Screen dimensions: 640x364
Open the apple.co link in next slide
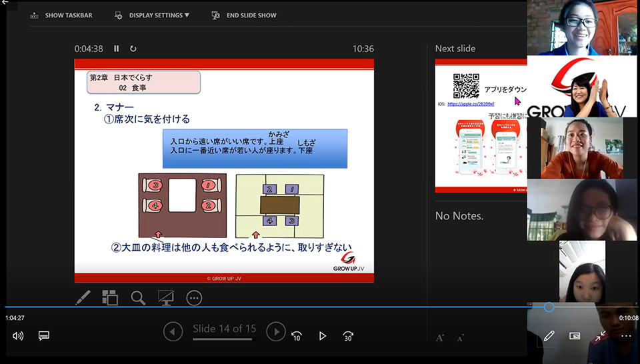471,104
